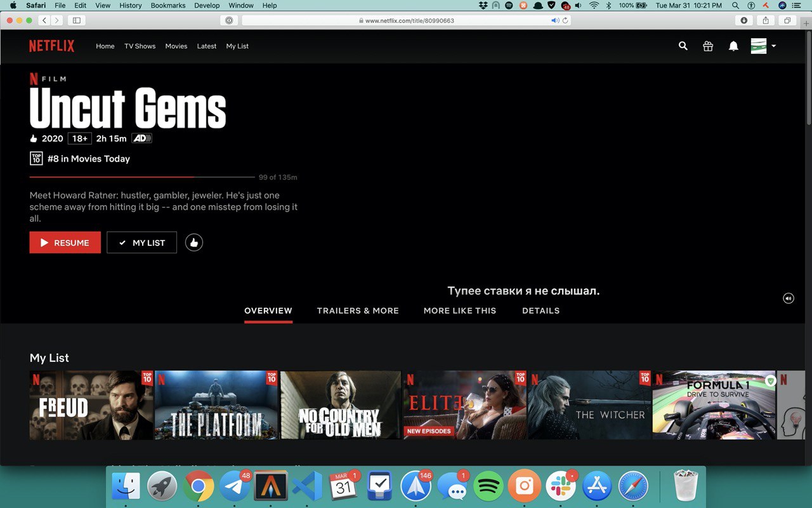Mute the trailer audio on the billboard
Image resolution: width=812 pixels, height=508 pixels.
[789, 298]
